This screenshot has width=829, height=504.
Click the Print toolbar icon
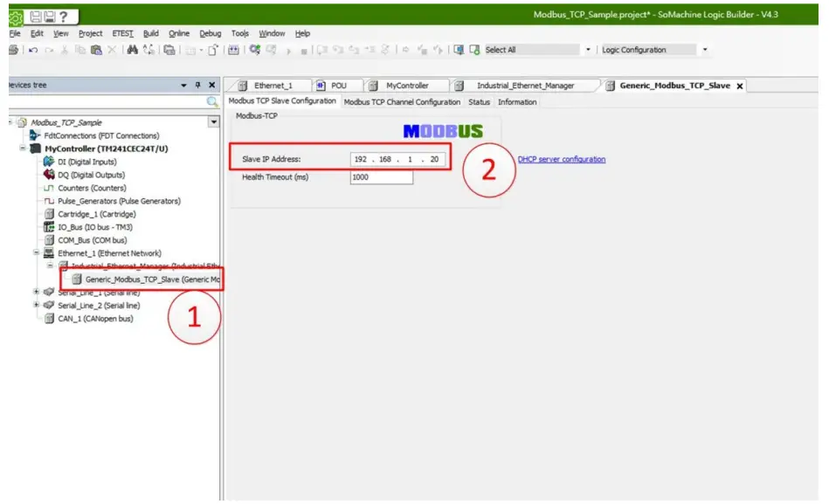click(13, 50)
